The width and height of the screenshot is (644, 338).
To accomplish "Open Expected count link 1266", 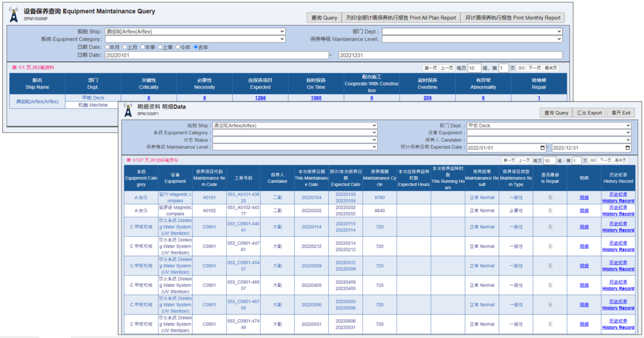I will click(x=260, y=98).
